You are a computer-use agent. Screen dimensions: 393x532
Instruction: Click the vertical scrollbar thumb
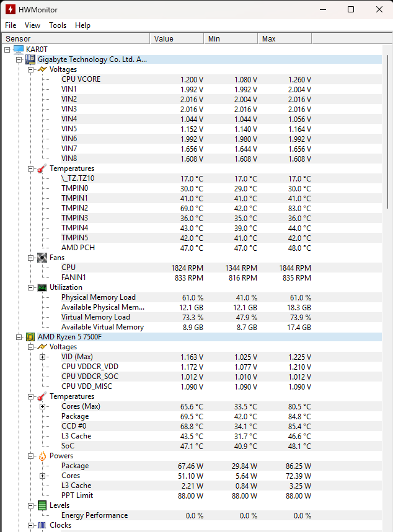pos(387,132)
